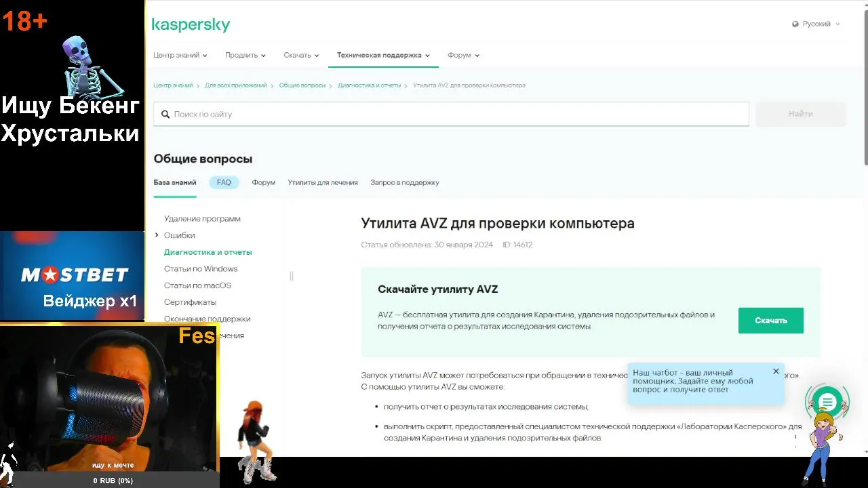Open the Утилиты для лечения tab
Image resolution: width=868 pixels, height=488 pixels.
[323, 182]
